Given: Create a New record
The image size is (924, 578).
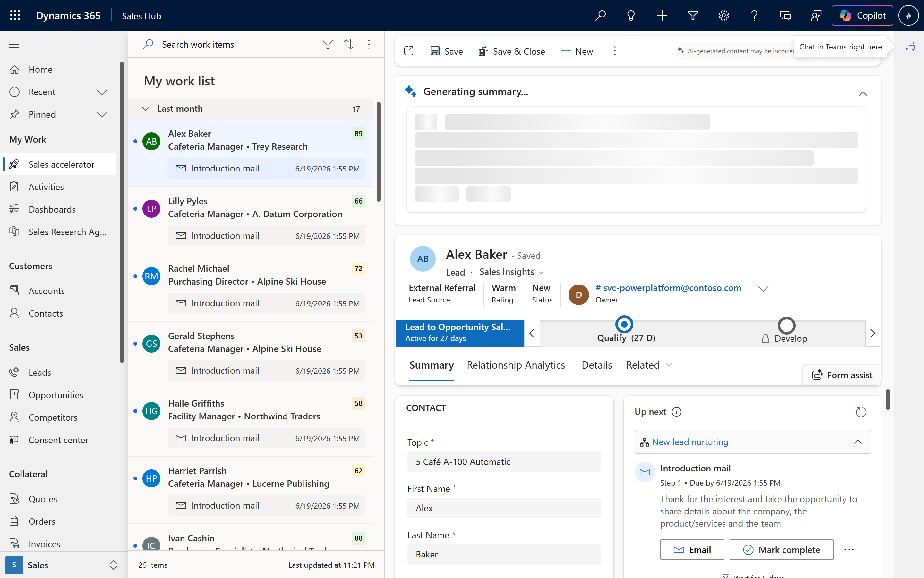Looking at the screenshot, I should [x=577, y=51].
